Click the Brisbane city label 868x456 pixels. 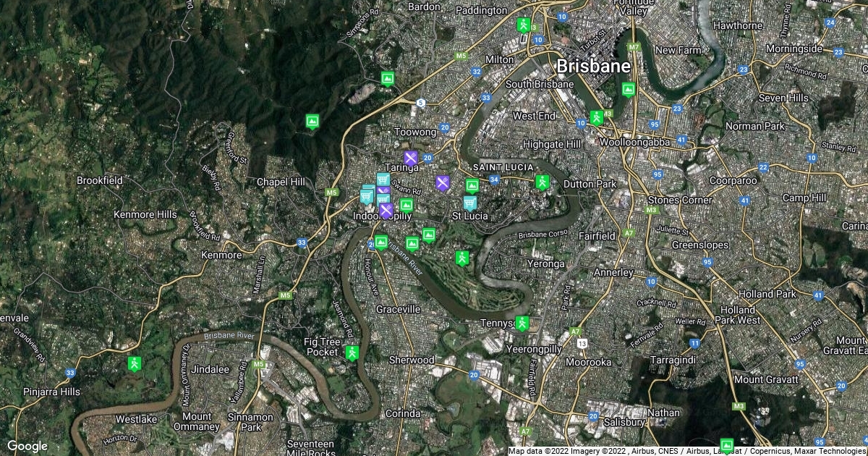click(x=592, y=66)
